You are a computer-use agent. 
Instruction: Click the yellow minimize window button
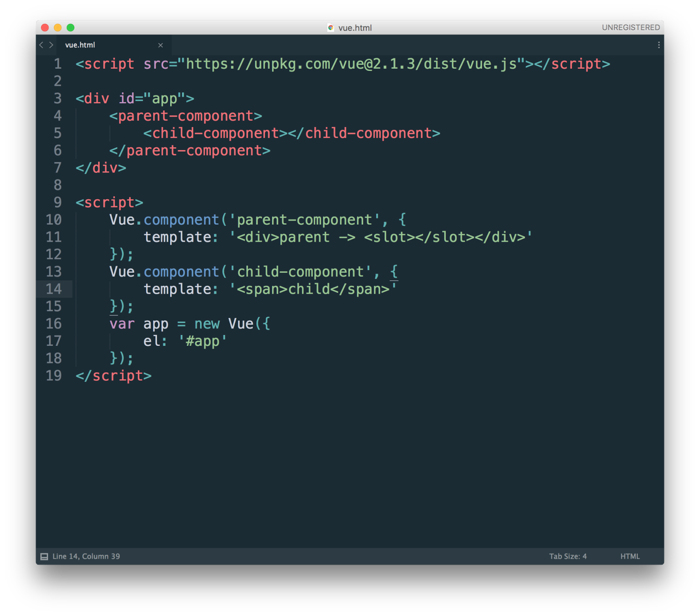point(57,27)
